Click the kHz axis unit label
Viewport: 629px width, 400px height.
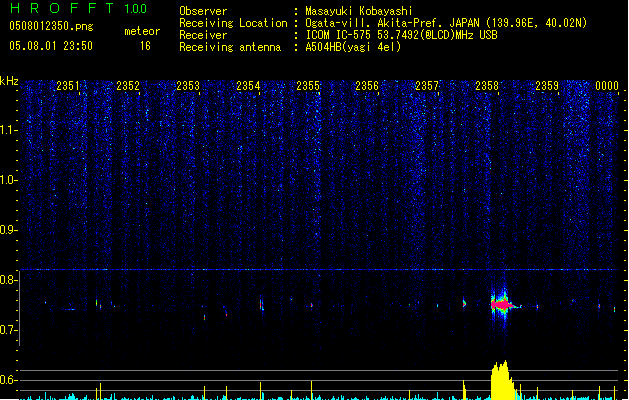tap(9, 81)
